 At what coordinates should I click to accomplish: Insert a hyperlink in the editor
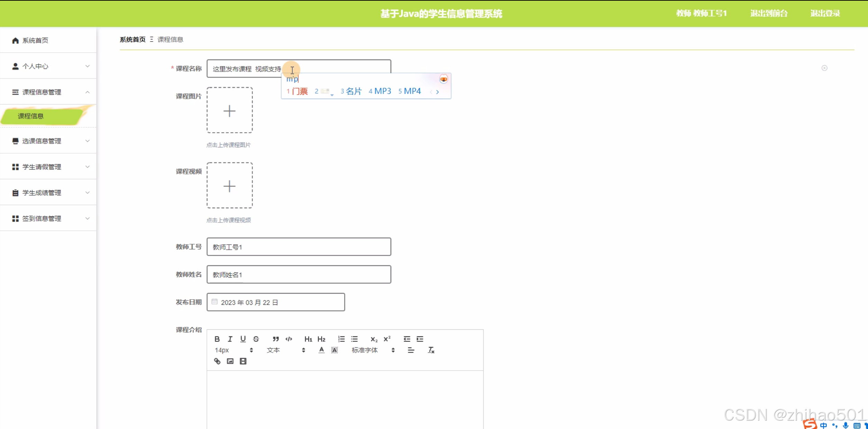coord(217,361)
